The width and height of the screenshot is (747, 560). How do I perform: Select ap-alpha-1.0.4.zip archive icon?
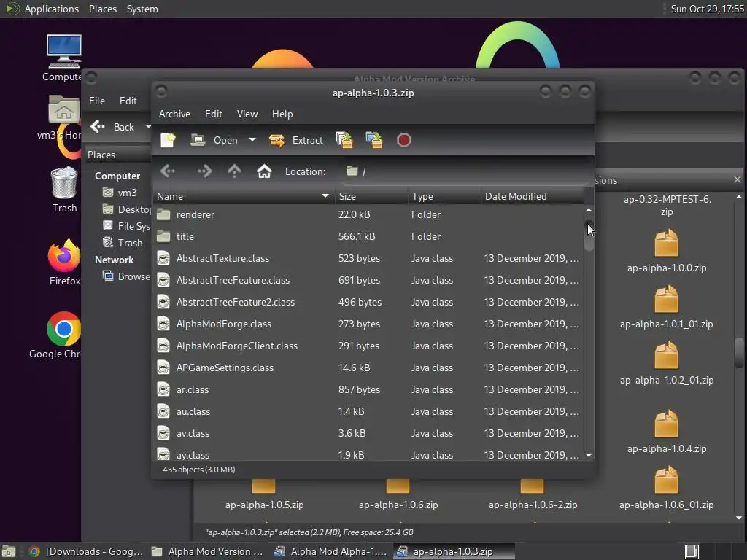click(666, 424)
